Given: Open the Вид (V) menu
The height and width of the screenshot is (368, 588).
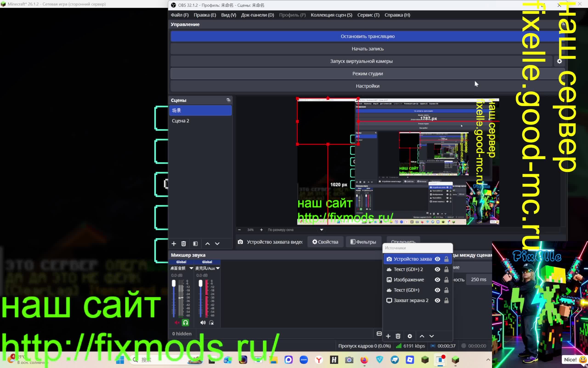Looking at the screenshot, I should [x=229, y=15].
